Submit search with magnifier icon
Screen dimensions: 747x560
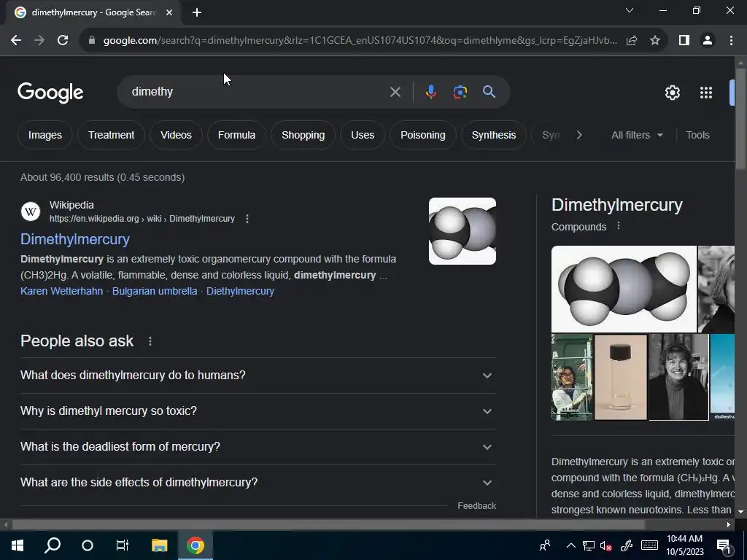click(x=489, y=91)
